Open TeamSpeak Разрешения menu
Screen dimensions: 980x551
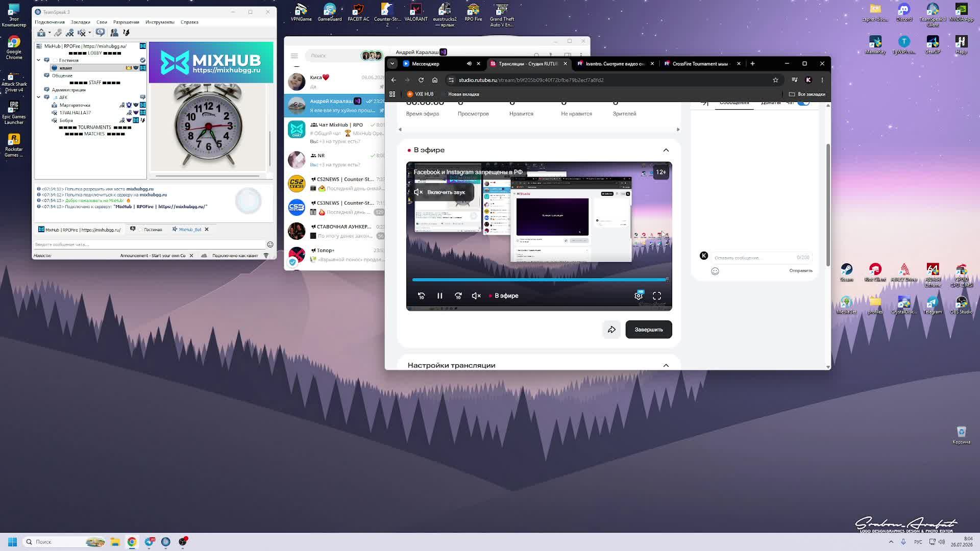click(126, 22)
